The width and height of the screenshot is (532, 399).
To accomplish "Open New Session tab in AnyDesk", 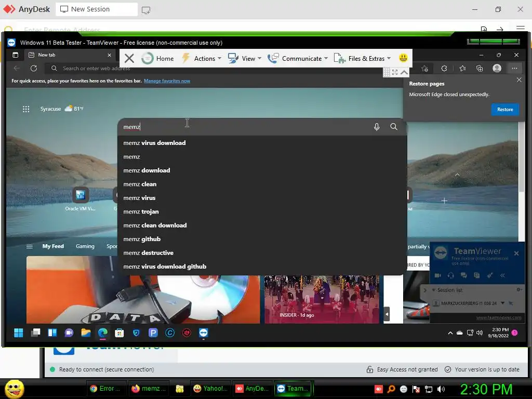I will pos(96,9).
